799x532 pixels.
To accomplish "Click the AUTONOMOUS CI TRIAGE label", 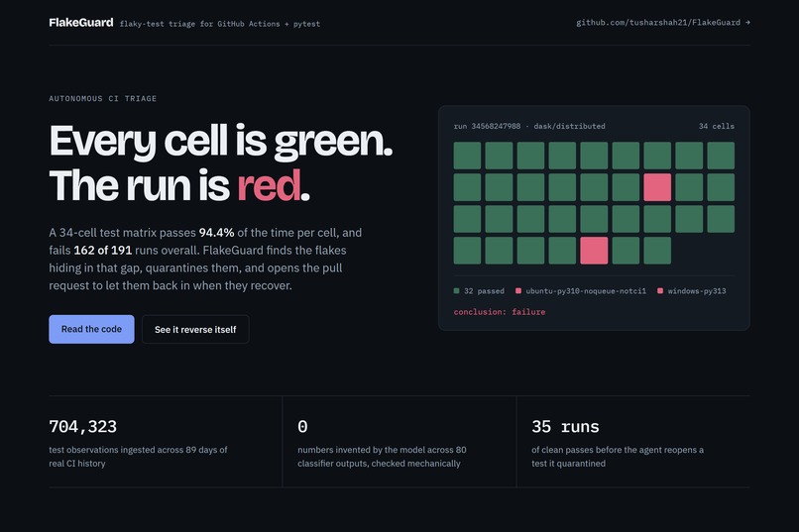I will pos(103,99).
